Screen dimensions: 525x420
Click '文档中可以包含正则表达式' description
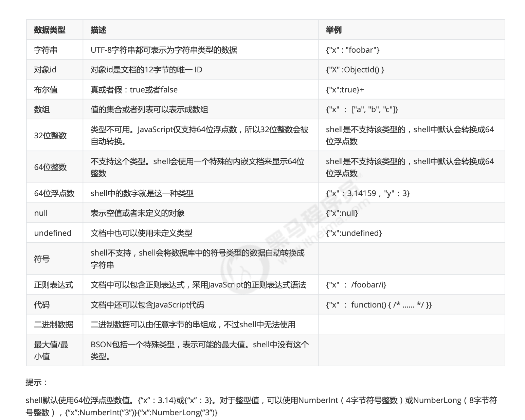point(198,285)
